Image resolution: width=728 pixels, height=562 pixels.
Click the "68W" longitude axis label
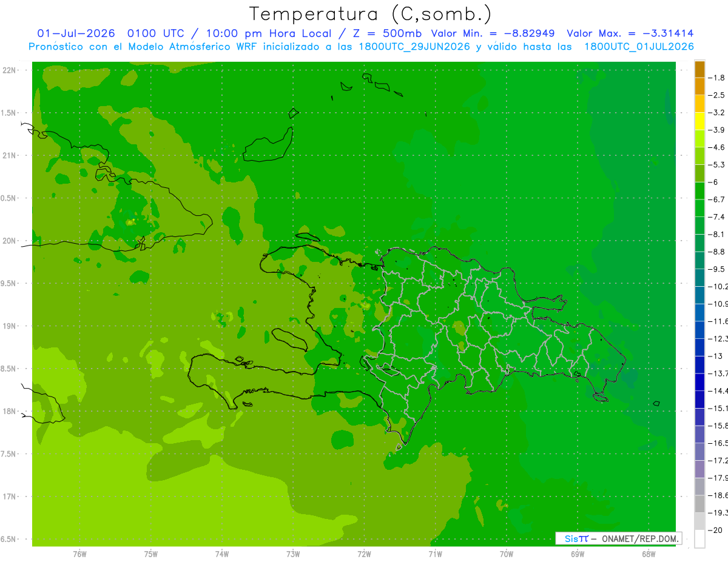point(649,554)
